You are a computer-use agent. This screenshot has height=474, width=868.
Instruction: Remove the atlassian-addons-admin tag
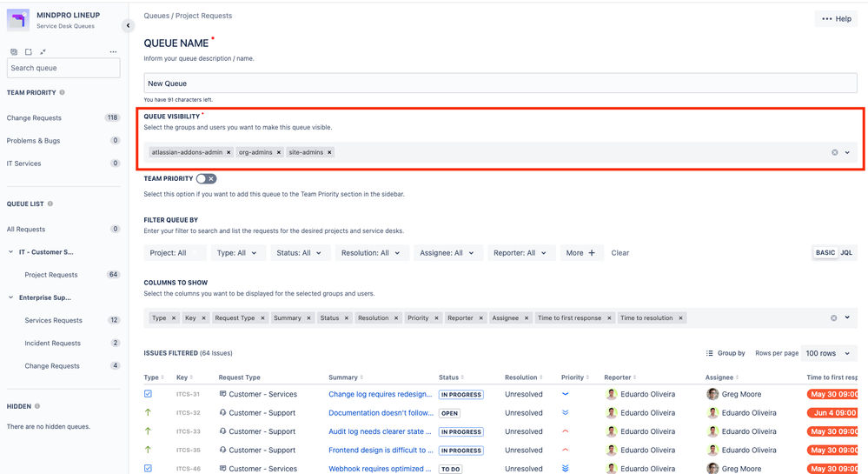229,152
